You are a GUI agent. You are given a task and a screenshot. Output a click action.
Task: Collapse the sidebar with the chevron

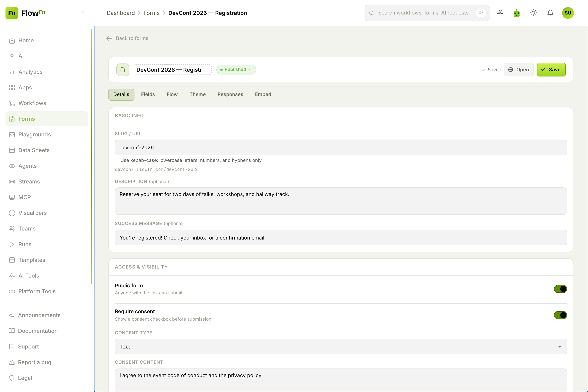(x=83, y=13)
